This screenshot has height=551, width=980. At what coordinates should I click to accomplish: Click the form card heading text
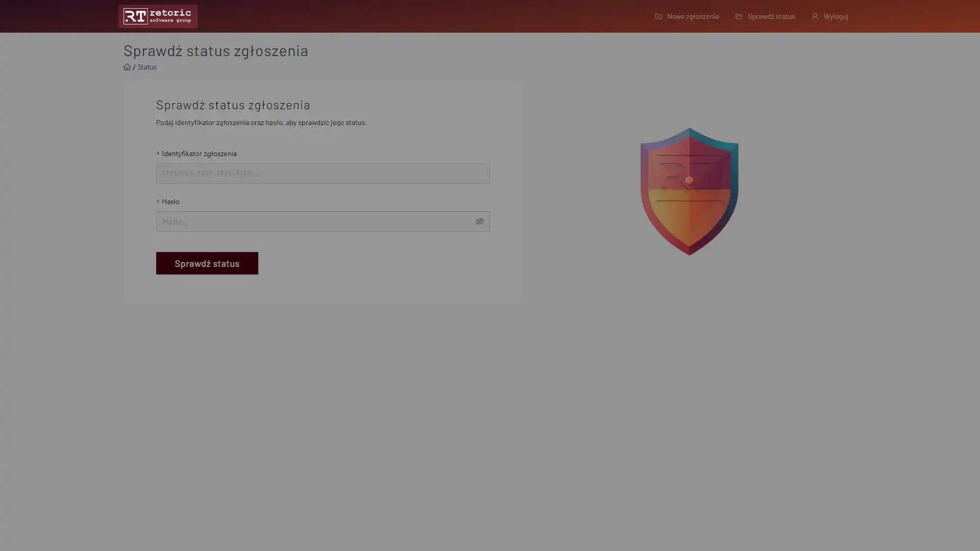coord(233,105)
